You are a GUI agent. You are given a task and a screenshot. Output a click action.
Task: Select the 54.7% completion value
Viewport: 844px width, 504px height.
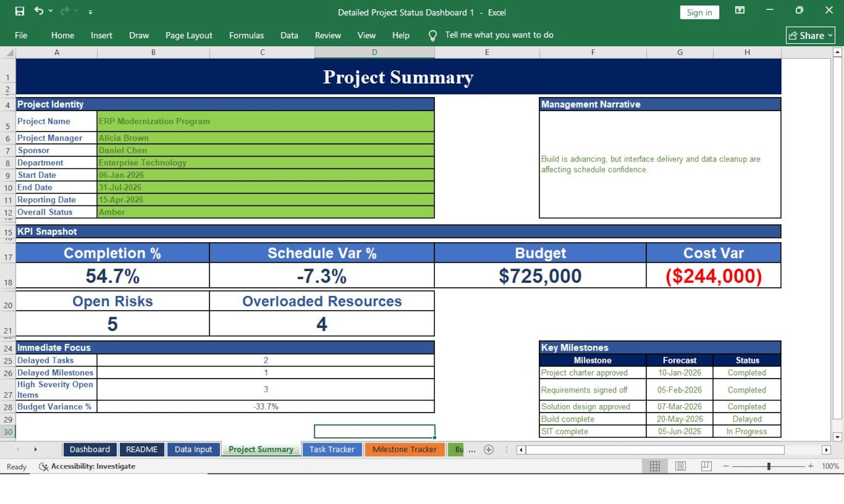113,276
